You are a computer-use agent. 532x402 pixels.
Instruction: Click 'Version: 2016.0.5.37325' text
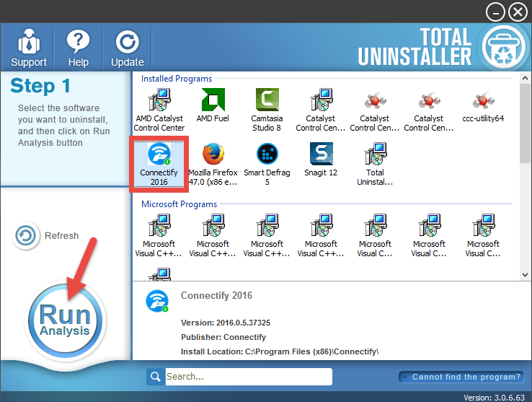pyautogui.click(x=226, y=323)
